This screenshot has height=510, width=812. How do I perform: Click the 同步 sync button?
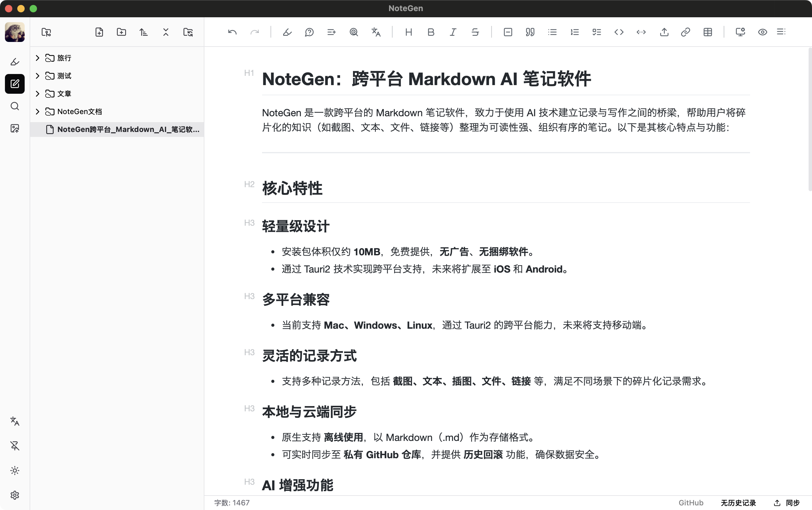[787, 503]
